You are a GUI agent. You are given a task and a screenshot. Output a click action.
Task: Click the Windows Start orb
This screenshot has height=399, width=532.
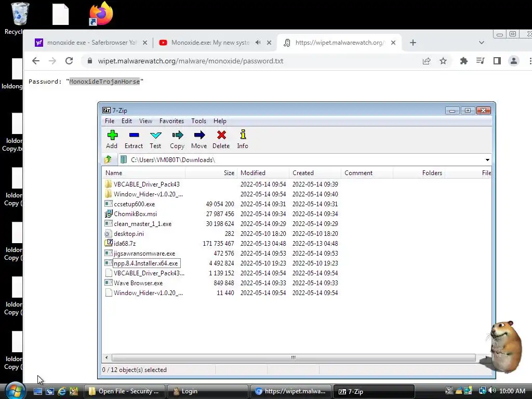pyautogui.click(x=15, y=391)
